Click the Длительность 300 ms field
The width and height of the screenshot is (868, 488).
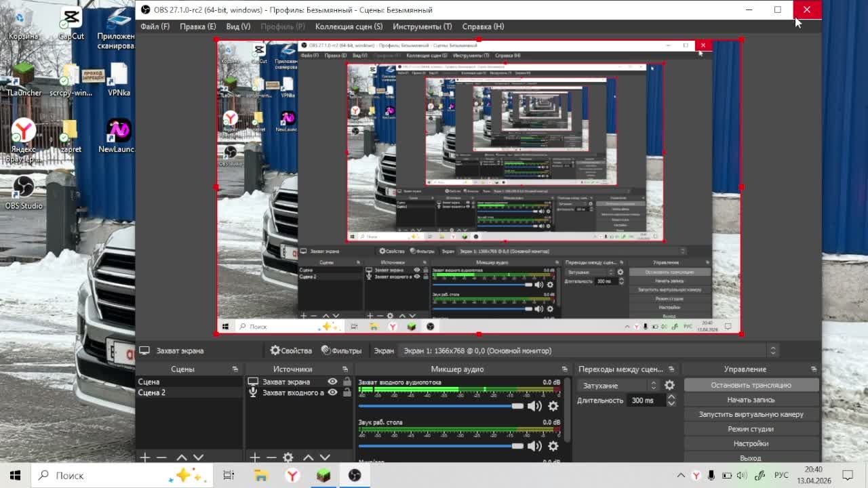coord(647,401)
